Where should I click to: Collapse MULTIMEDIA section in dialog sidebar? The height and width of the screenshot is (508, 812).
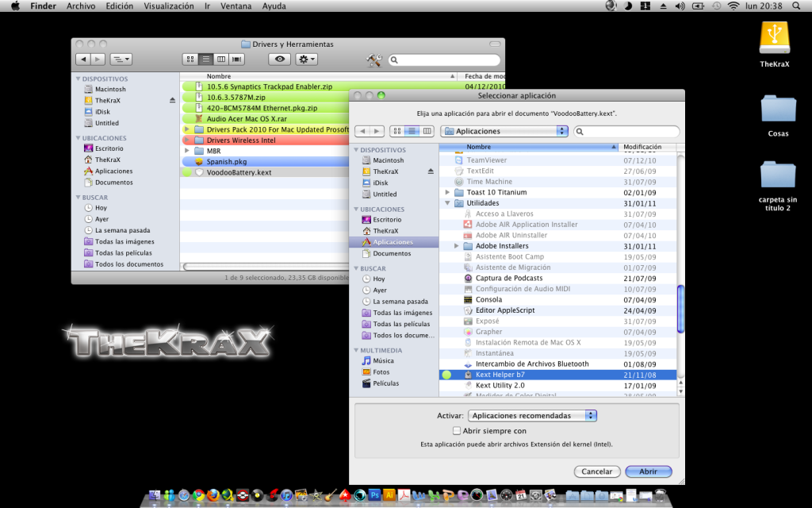(356, 350)
